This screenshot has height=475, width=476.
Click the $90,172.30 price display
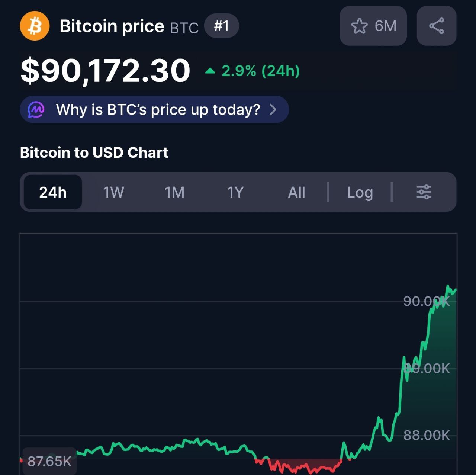(105, 71)
